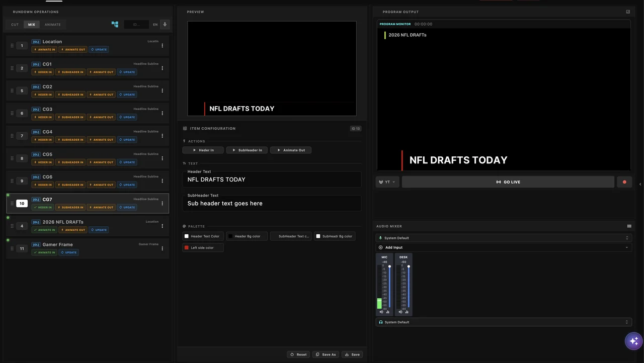644x363 pixels.
Task: Click the Header Text input field
Action: point(272,179)
